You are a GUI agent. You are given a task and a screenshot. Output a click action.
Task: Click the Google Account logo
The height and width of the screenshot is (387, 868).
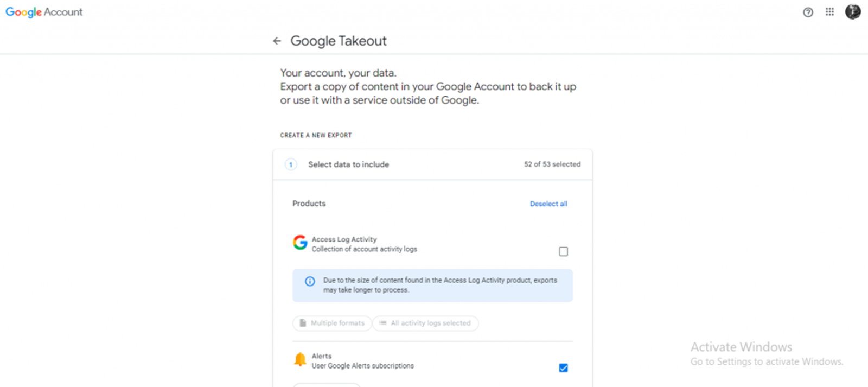(44, 12)
